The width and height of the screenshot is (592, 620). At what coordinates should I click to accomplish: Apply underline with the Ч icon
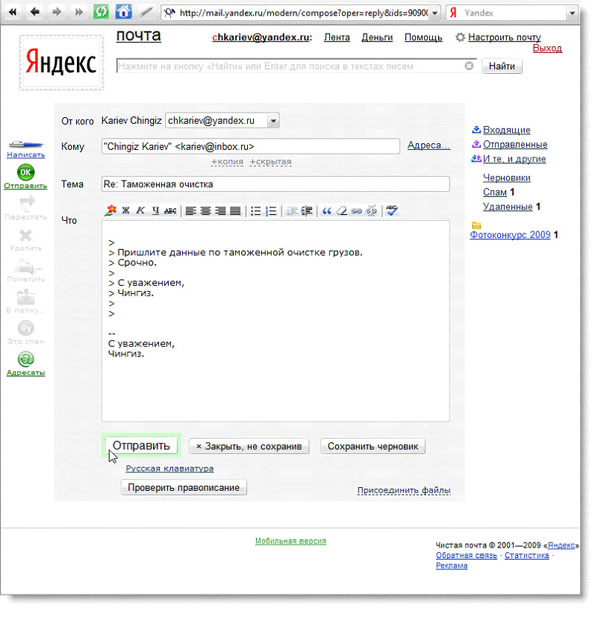click(x=155, y=211)
